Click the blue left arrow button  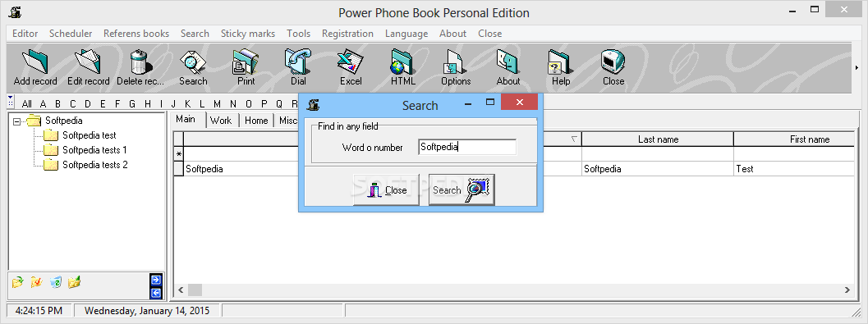pyautogui.click(x=155, y=293)
